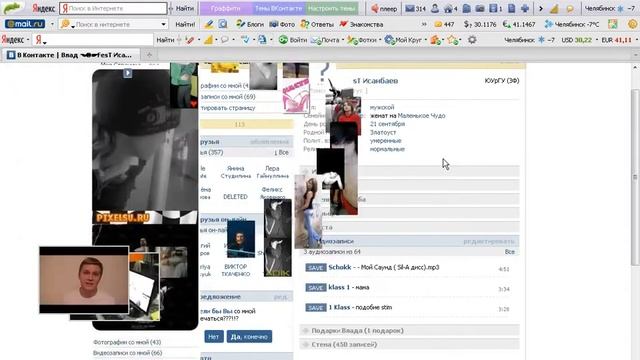Open dropdown beside lower Яндекс logo
640x360 pixels.
(28, 40)
